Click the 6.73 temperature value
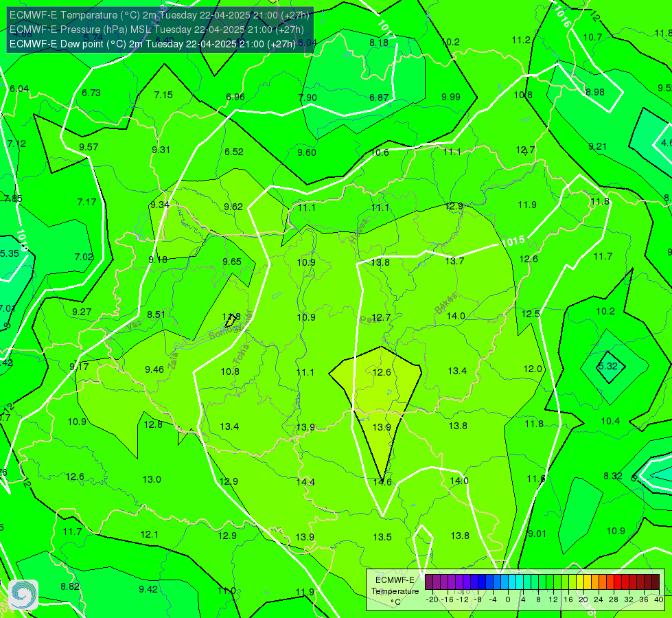Screen dimensions: 672x618 click(91, 93)
